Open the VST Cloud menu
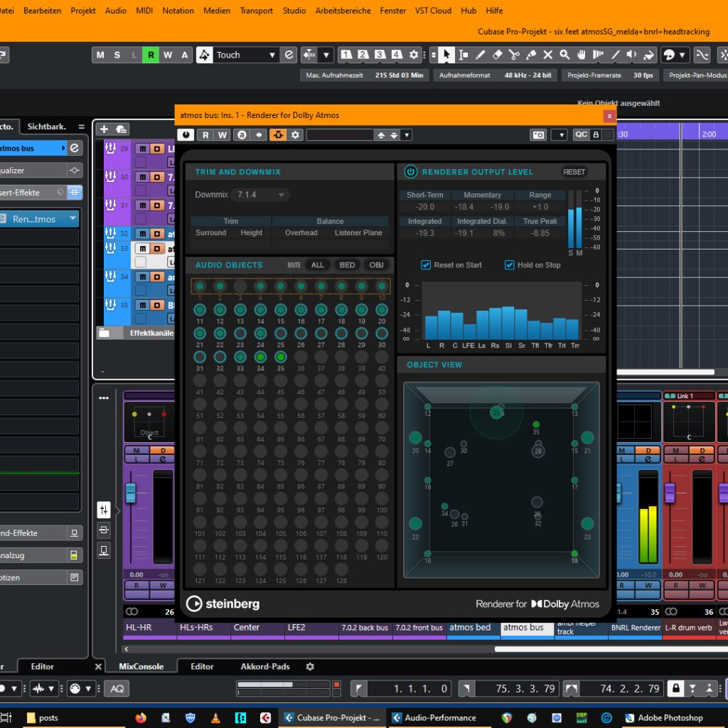Viewport: 728px width, 728px height. point(433,10)
